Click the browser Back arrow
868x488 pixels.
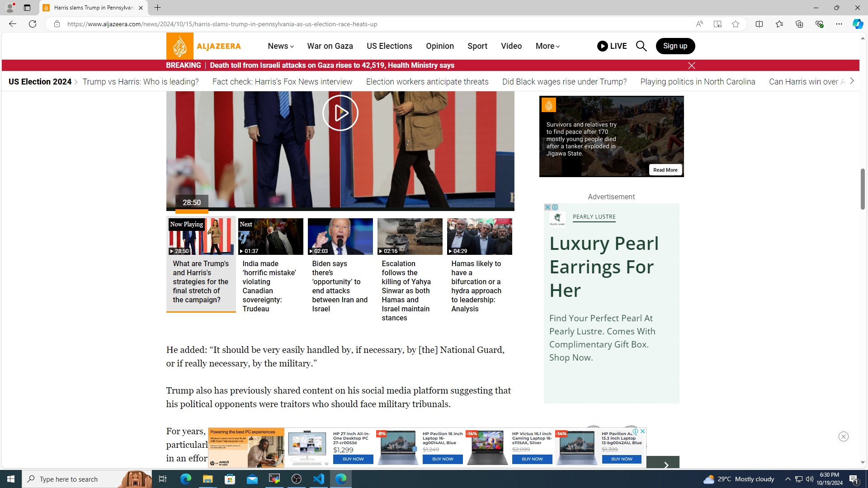tap(12, 24)
